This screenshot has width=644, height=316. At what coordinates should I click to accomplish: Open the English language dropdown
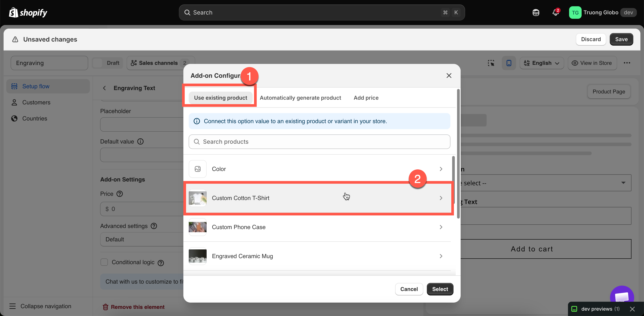click(x=542, y=63)
